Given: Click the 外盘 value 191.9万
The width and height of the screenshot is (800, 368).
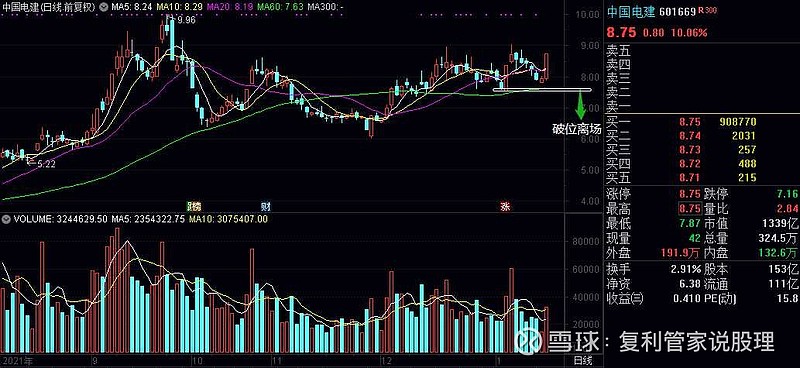Looking at the screenshot, I should point(681,252).
